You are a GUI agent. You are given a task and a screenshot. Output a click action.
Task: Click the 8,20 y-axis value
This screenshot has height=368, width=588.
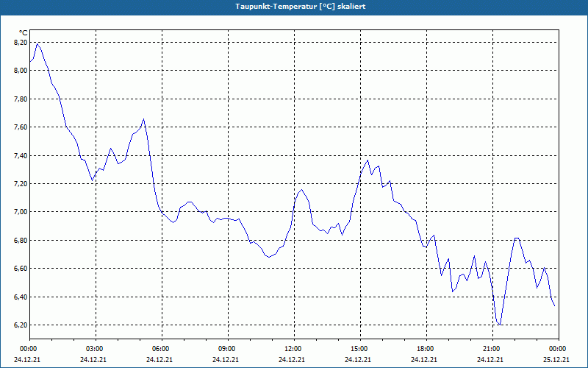coord(21,43)
